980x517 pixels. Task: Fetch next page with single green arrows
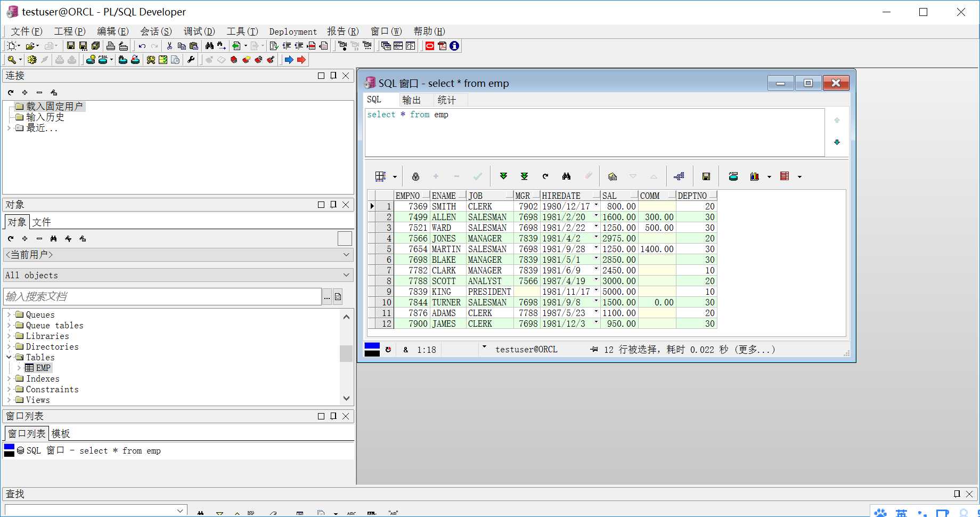tap(503, 176)
